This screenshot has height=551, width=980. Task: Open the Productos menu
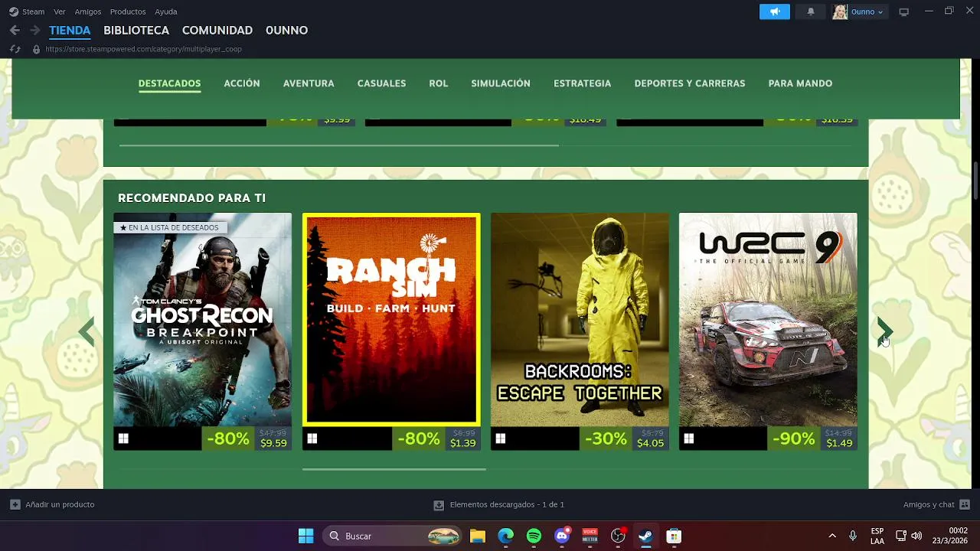[128, 11]
